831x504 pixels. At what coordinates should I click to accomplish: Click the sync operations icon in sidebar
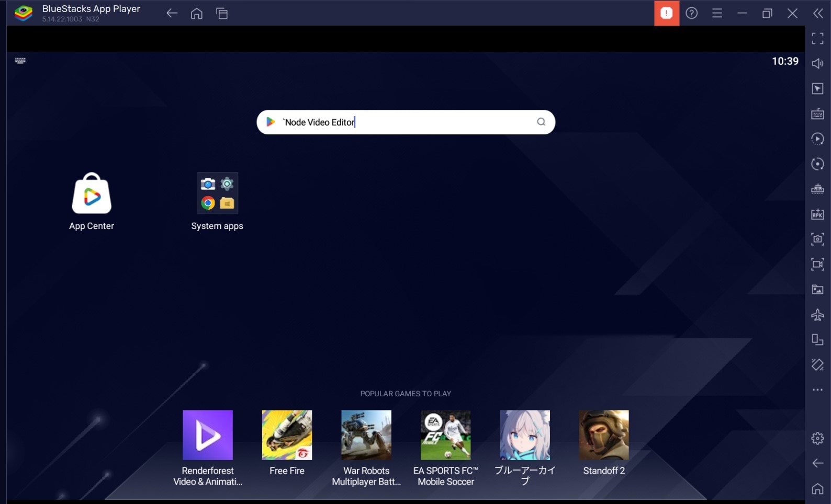pyautogui.click(x=817, y=164)
